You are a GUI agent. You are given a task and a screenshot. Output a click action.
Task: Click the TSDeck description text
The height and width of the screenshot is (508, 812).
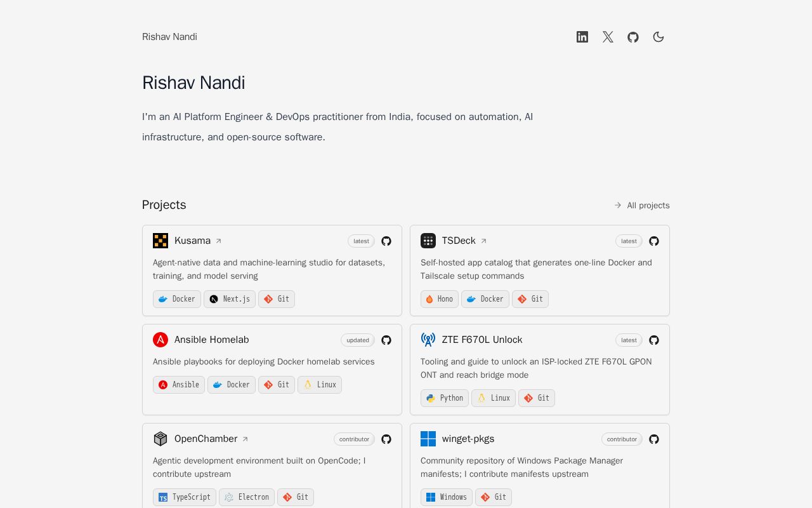[x=536, y=269]
